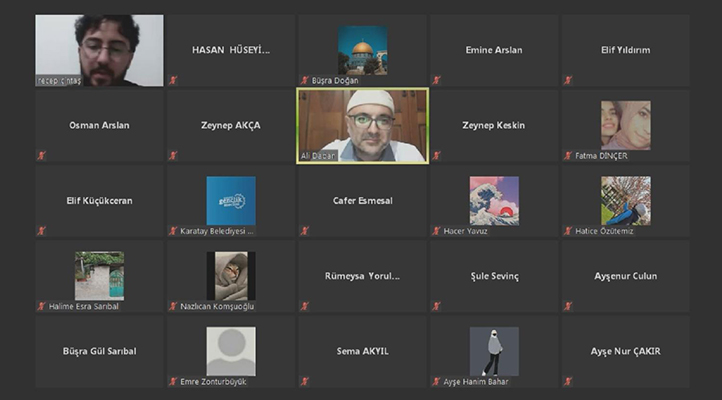The width and height of the screenshot is (722, 400).
Task: Select the Şule Sevinç participant tile
Action: tap(494, 276)
